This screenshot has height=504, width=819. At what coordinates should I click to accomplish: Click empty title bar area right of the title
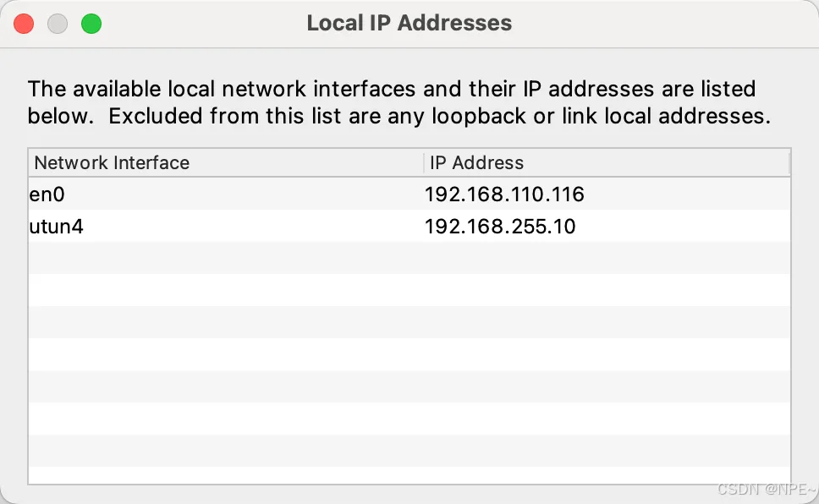coord(660,23)
